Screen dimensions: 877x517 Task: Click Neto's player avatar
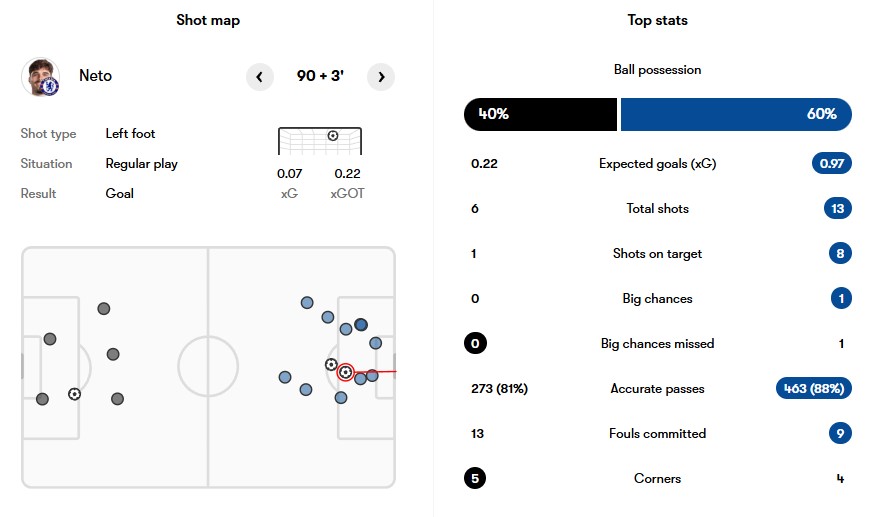click(x=40, y=77)
